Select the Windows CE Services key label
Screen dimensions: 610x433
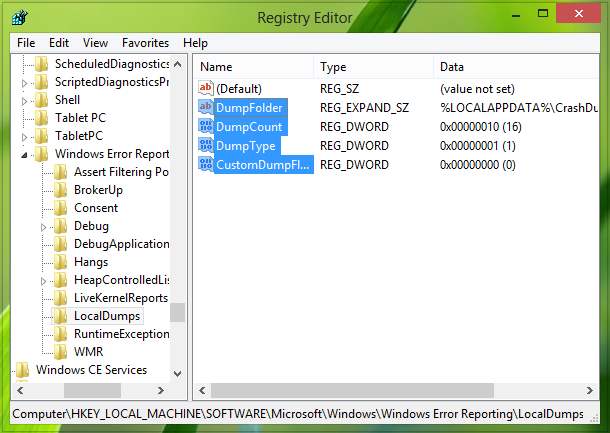click(91, 370)
